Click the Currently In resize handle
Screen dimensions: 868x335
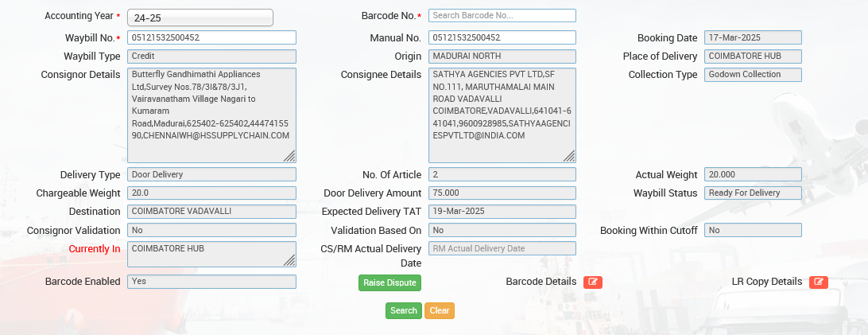pos(289,260)
